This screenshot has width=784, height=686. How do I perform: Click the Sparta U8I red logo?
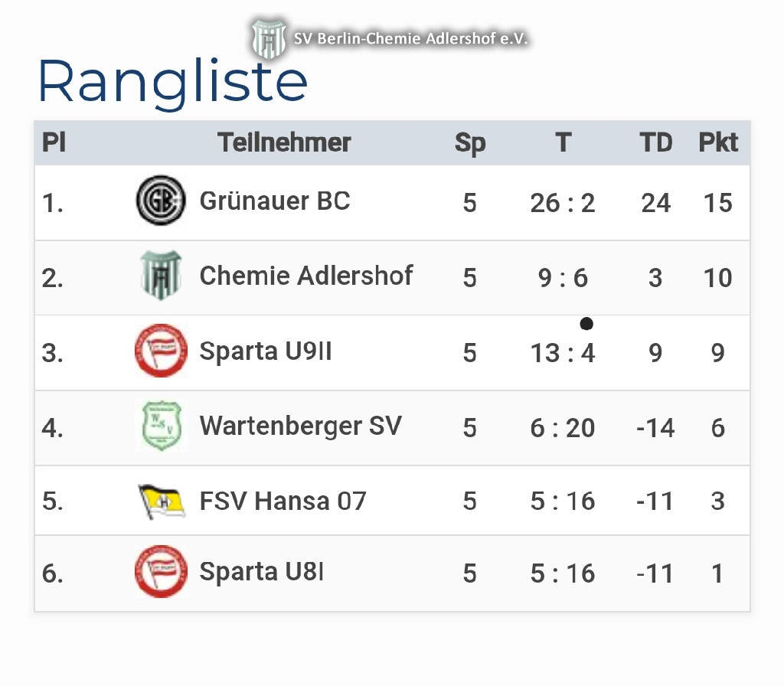click(x=161, y=572)
